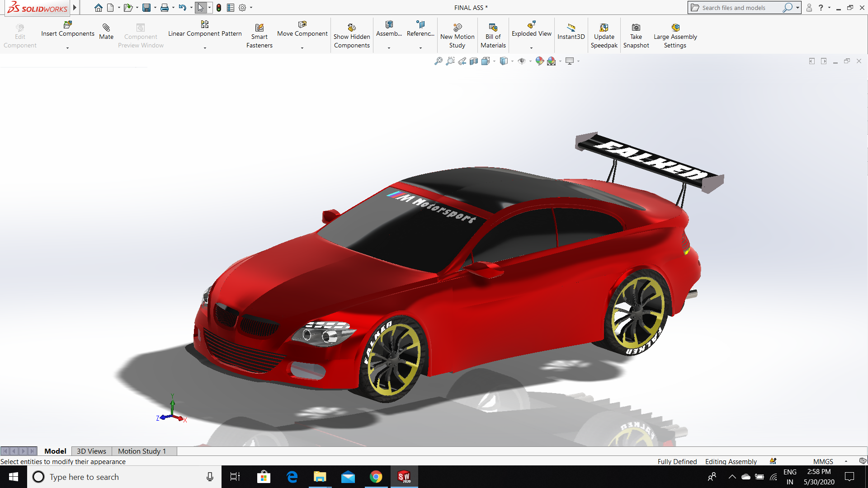Switch to the Motion Study 1 tab

pyautogui.click(x=142, y=451)
